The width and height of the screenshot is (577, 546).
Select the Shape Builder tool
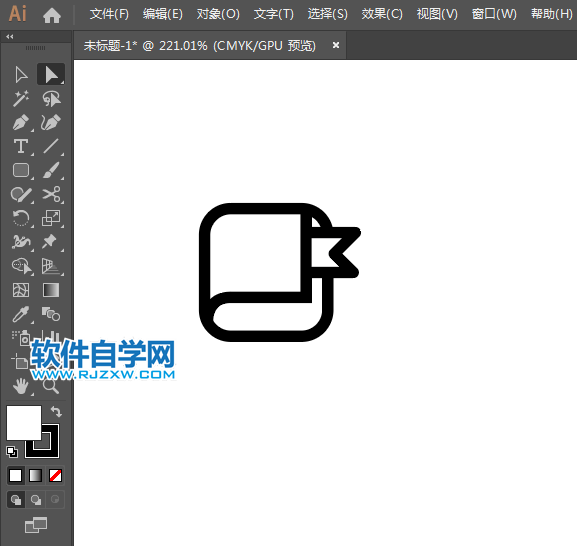(x=22, y=266)
